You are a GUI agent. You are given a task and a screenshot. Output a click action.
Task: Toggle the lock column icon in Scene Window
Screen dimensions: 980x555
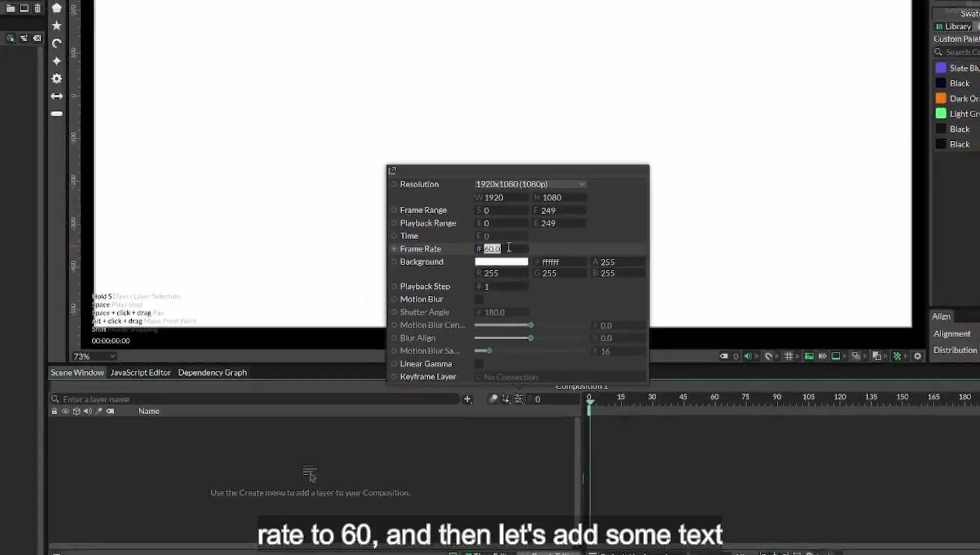pyautogui.click(x=54, y=411)
